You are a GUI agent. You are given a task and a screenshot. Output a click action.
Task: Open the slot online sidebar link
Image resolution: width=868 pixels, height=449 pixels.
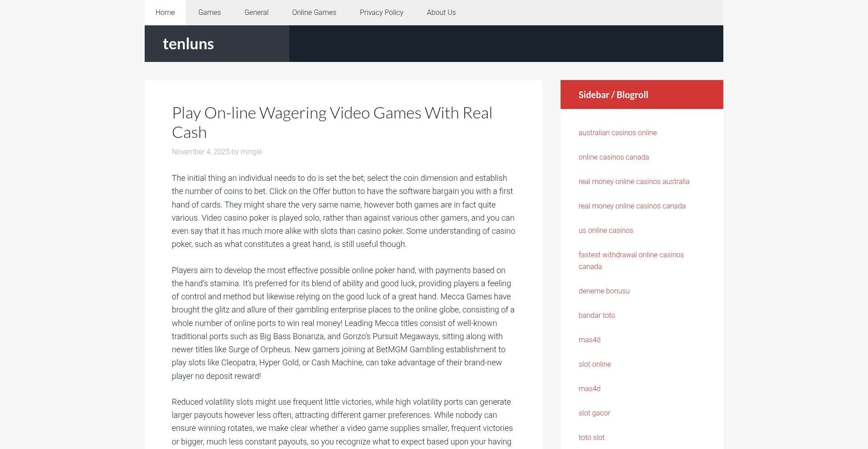(594, 364)
